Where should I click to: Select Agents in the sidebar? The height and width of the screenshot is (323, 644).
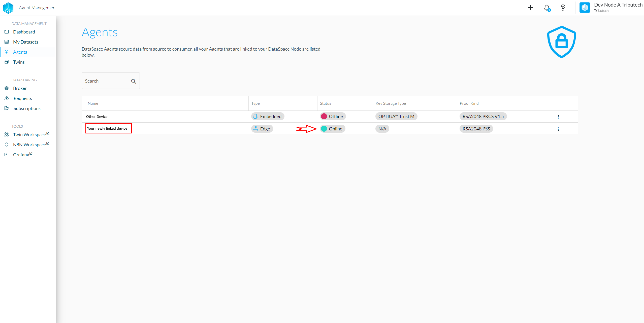(x=20, y=52)
